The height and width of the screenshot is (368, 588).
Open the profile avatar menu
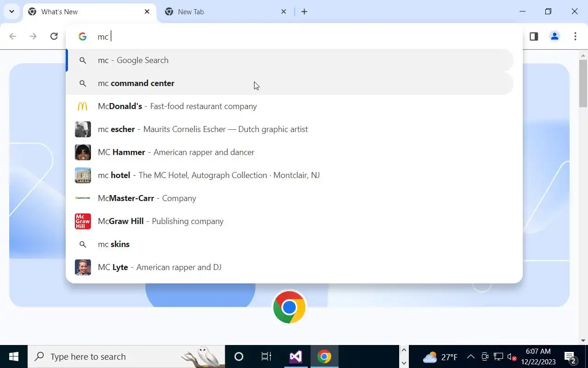point(554,36)
